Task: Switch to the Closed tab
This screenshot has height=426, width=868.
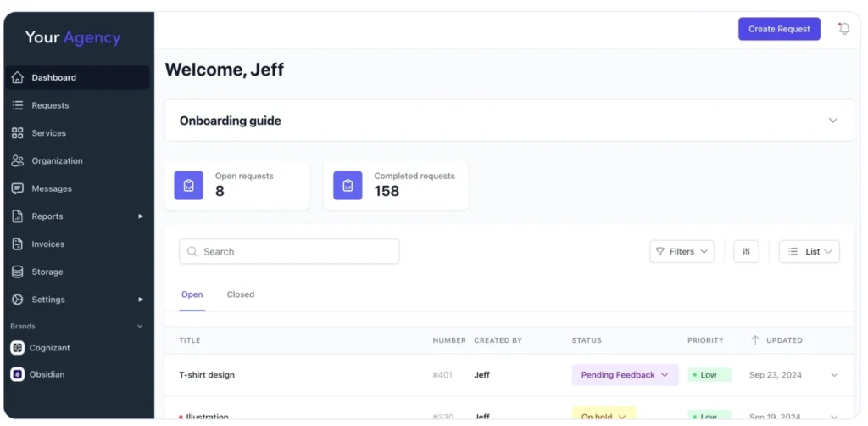Action: 240,294
